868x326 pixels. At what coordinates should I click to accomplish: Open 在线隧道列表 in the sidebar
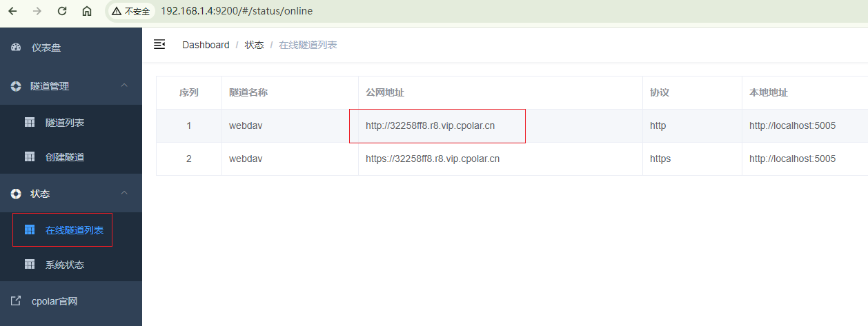pyautogui.click(x=75, y=230)
